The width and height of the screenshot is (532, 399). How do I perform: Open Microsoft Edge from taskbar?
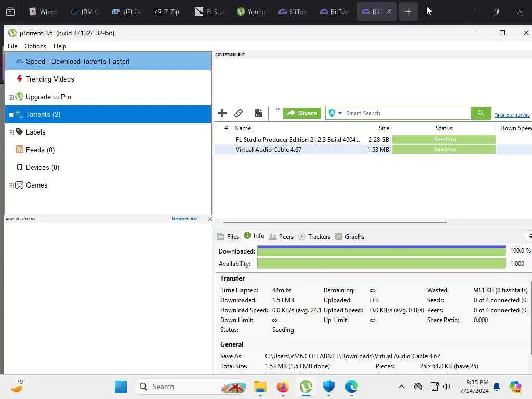click(352, 387)
